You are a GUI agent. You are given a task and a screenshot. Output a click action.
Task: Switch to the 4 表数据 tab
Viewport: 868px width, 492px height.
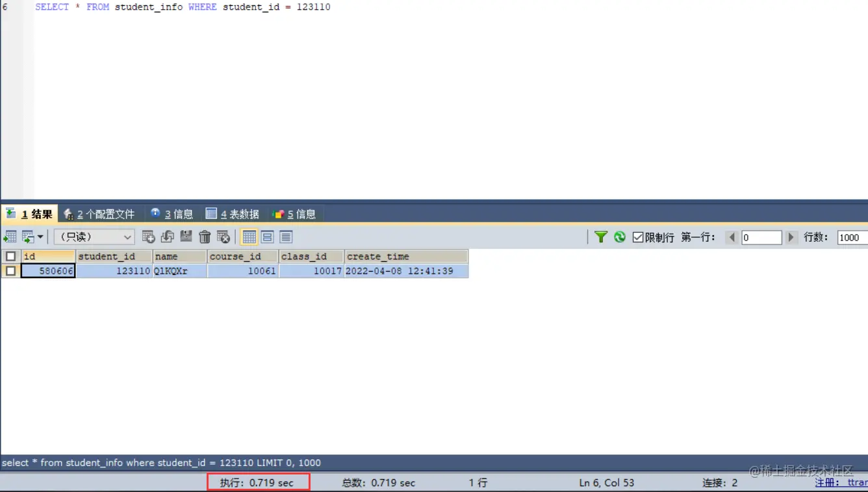click(x=232, y=214)
